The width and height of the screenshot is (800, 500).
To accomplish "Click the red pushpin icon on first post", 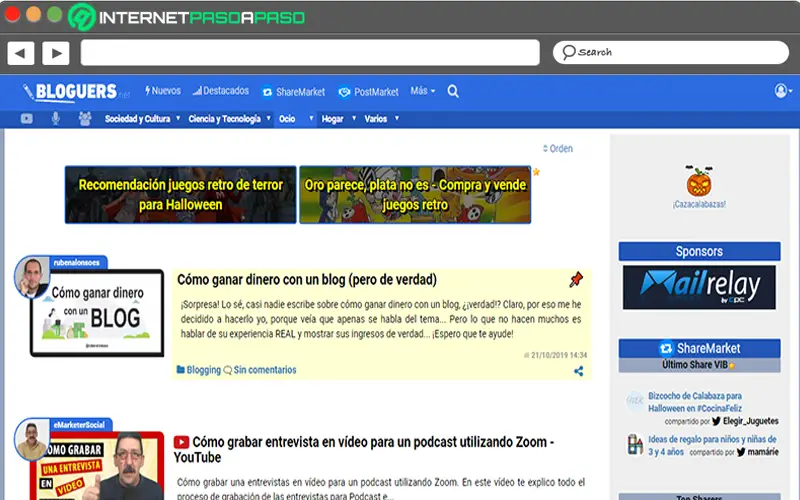I will [x=576, y=279].
